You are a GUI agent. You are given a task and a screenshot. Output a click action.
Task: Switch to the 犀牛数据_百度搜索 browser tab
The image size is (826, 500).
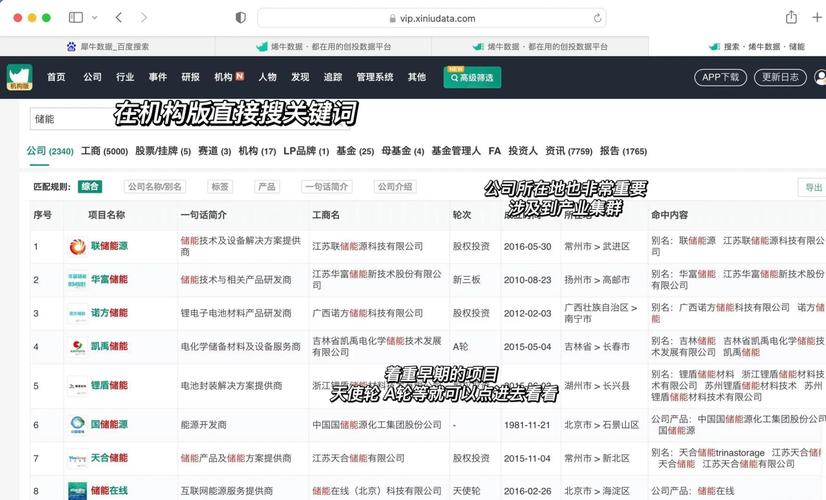(107, 46)
